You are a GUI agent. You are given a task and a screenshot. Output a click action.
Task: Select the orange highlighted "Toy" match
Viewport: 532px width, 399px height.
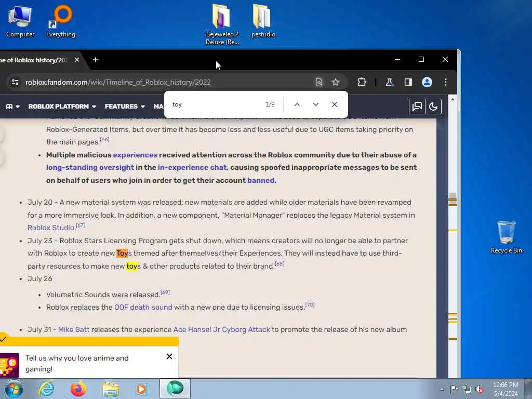tap(122, 254)
